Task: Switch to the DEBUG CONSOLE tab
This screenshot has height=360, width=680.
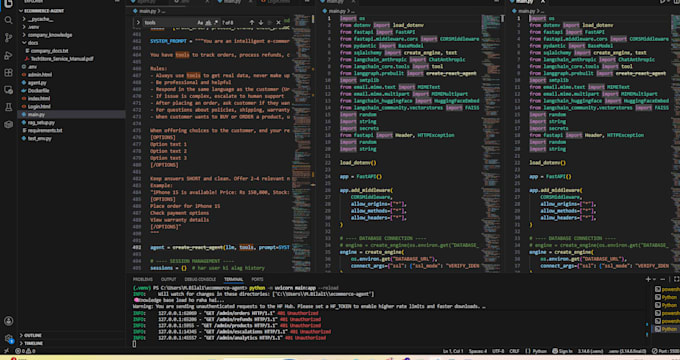Action: pos(200,279)
